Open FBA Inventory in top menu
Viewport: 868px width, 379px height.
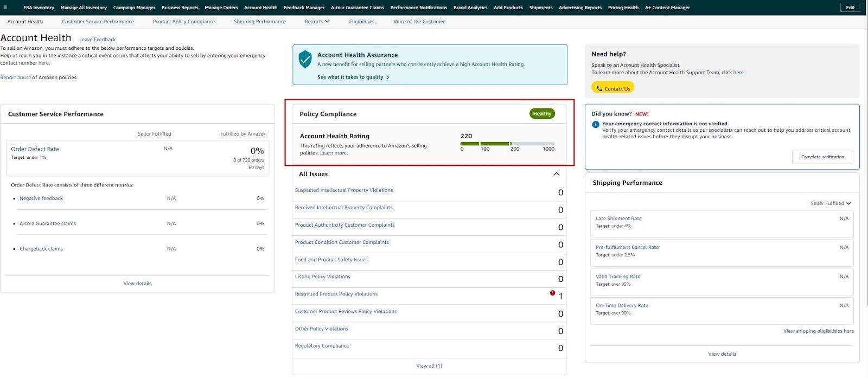coord(39,8)
